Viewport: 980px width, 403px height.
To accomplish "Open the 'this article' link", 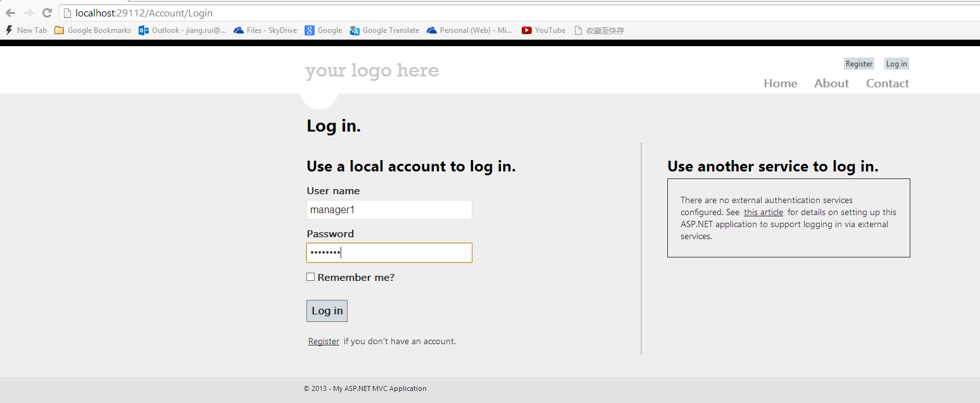I will 763,213.
